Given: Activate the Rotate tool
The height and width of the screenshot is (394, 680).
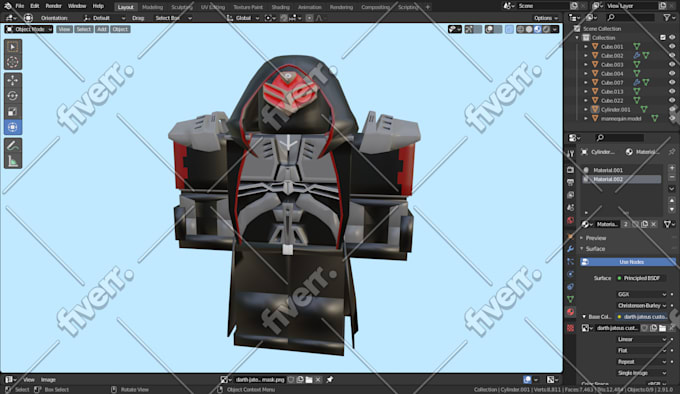Looking at the screenshot, I should (x=13, y=96).
